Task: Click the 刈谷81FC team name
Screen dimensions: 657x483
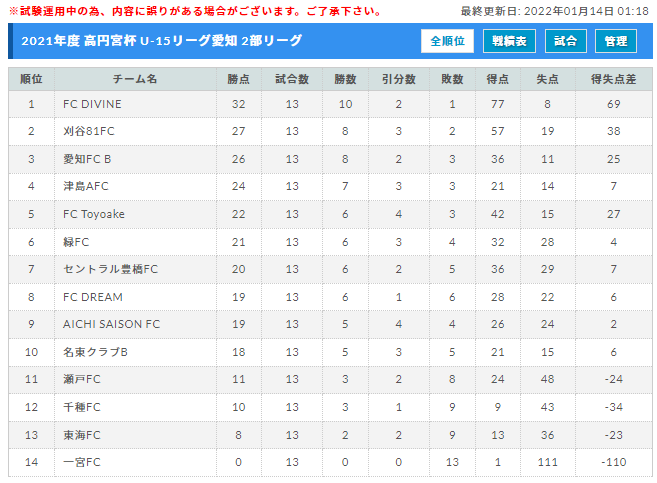Action: tap(88, 131)
